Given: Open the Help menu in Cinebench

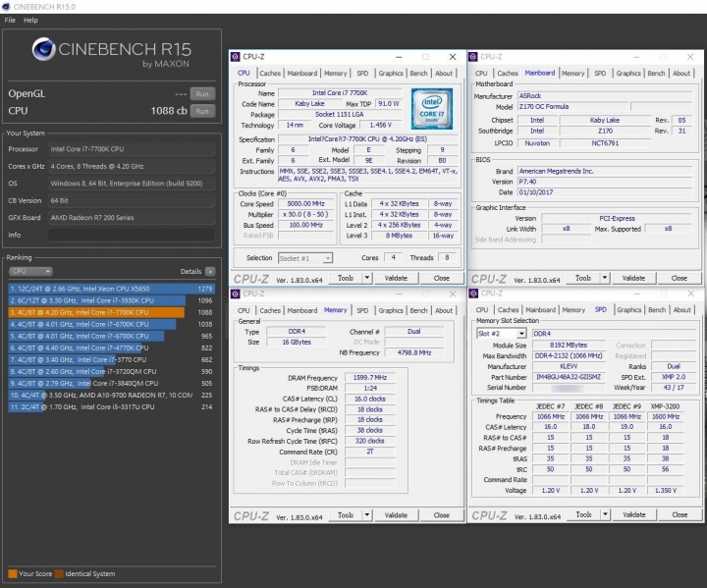Looking at the screenshot, I should [x=30, y=20].
